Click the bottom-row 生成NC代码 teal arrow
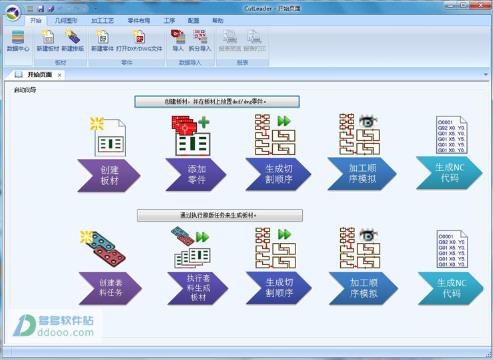 coord(450,288)
